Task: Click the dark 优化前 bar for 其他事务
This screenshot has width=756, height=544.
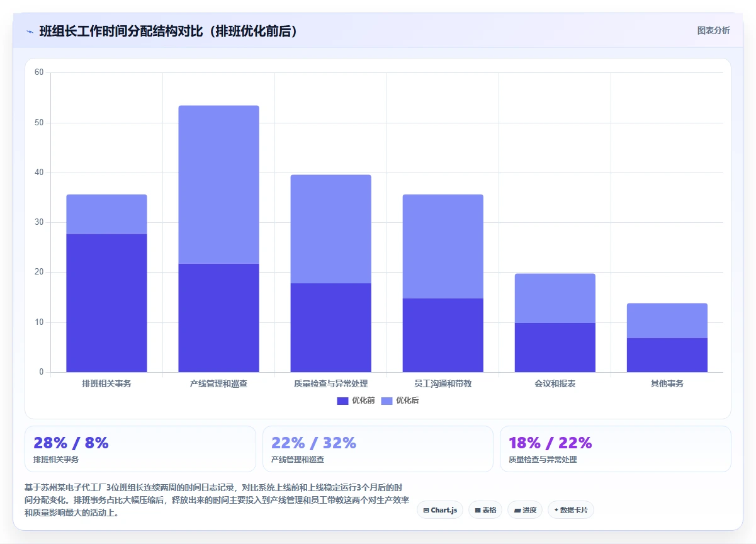Action: [x=667, y=355]
